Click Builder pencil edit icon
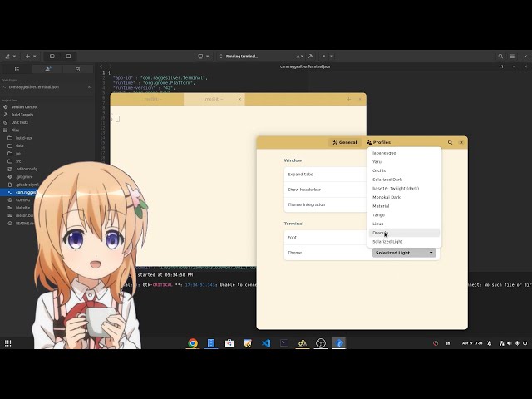The width and height of the screenshot is (532, 399). coord(7,57)
